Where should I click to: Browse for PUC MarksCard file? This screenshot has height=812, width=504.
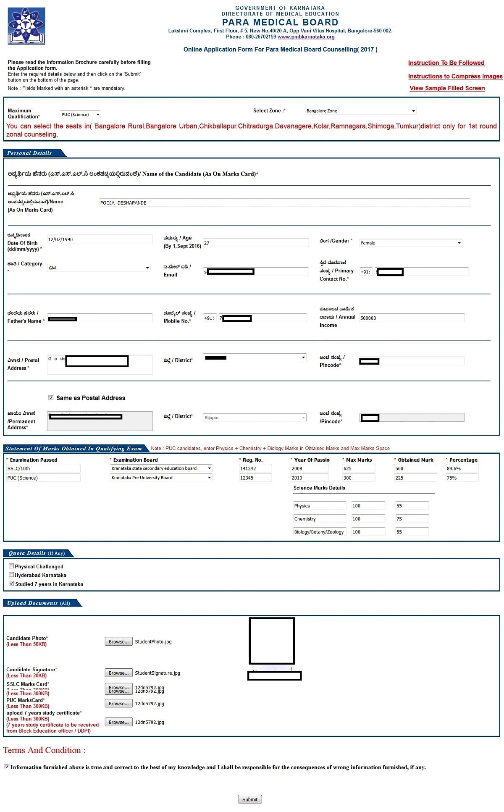coord(118,704)
